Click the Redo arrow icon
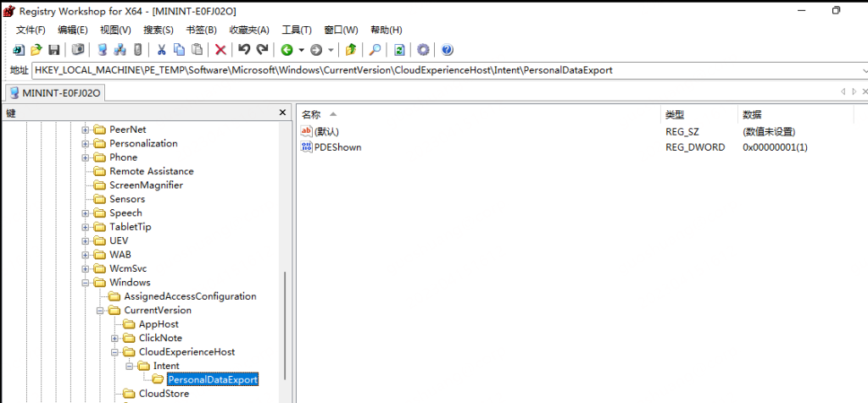The image size is (868, 403). coord(262,50)
